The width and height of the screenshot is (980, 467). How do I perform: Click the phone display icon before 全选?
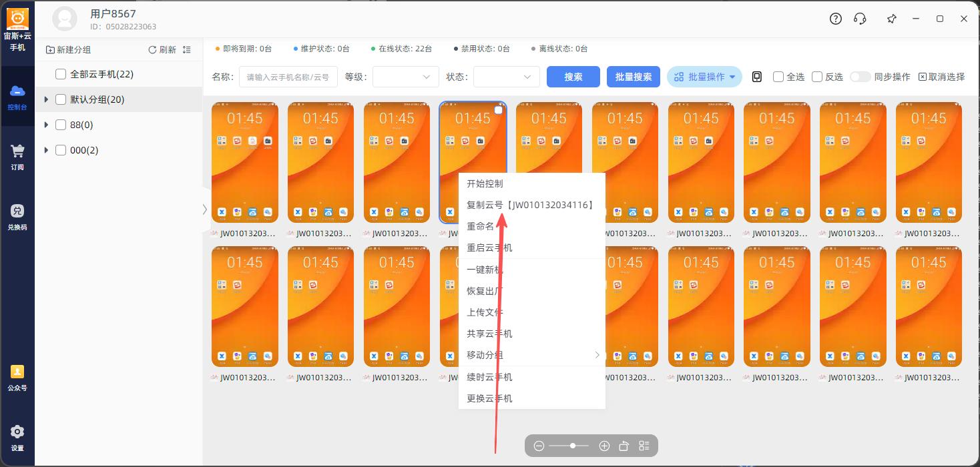(756, 77)
